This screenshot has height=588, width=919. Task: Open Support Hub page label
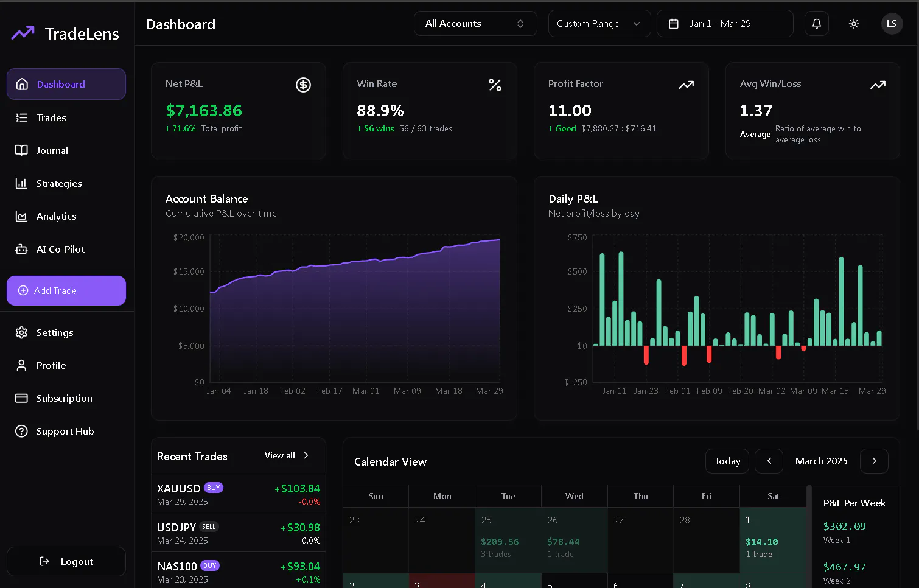click(x=65, y=431)
